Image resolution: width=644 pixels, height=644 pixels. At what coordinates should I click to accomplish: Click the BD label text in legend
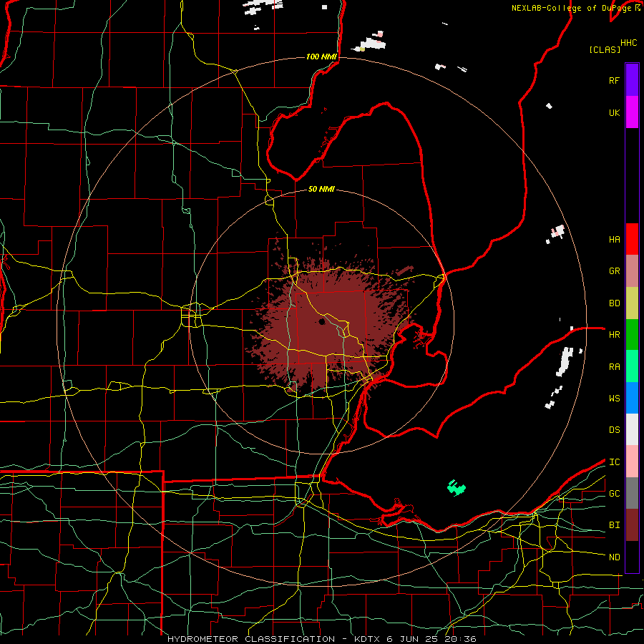(x=614, y=303)
